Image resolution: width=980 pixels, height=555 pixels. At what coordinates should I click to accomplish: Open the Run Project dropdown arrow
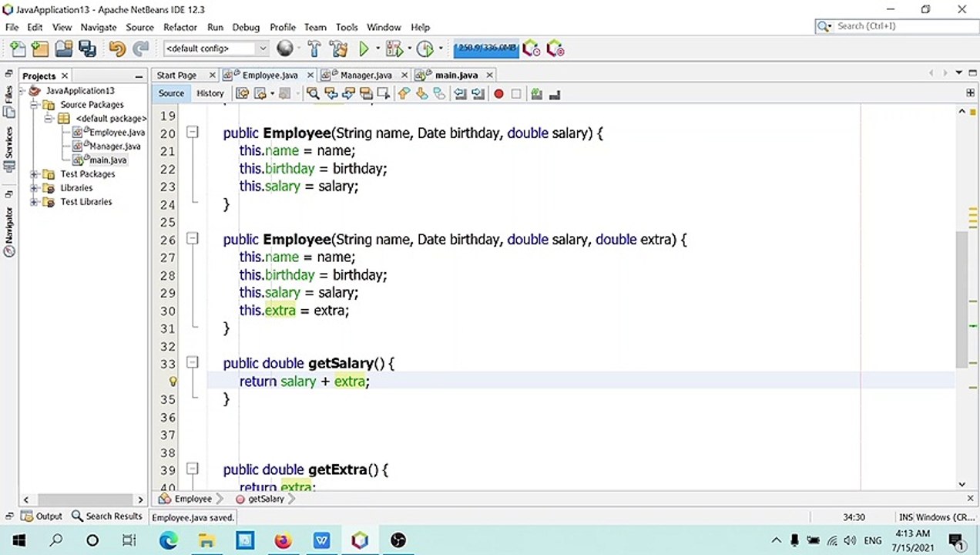click(378, 49)
